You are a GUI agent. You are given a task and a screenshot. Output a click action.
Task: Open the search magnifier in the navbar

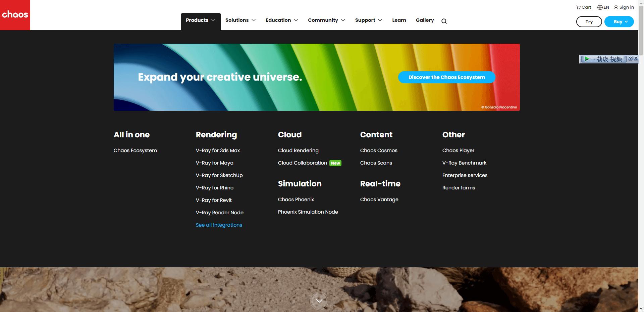444,21
